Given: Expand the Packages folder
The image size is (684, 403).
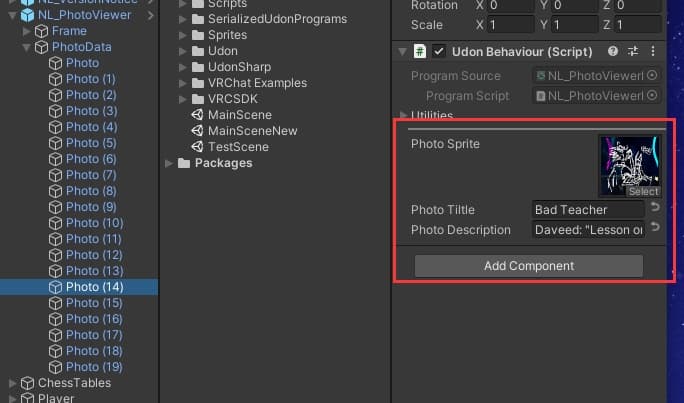Looking at the screenshot, I should (168, 163).
